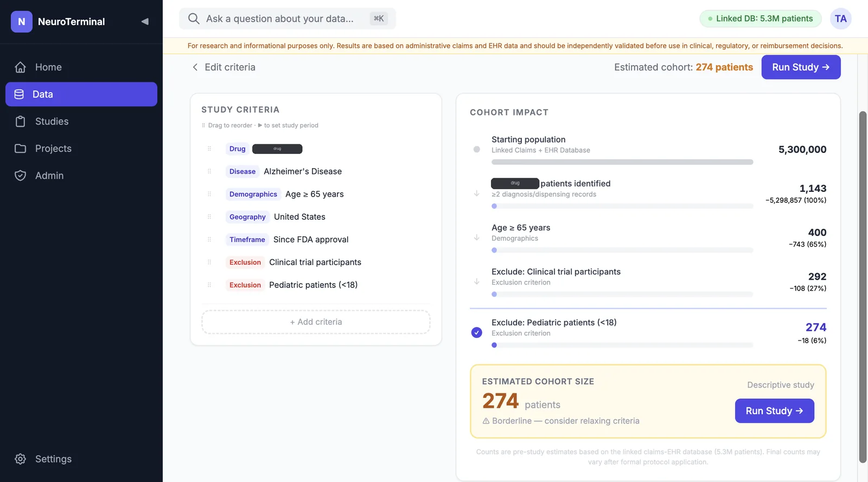Viewport: 868px width, 482px height.
Task: Click the Home house icon
Action: pos(21,67)
